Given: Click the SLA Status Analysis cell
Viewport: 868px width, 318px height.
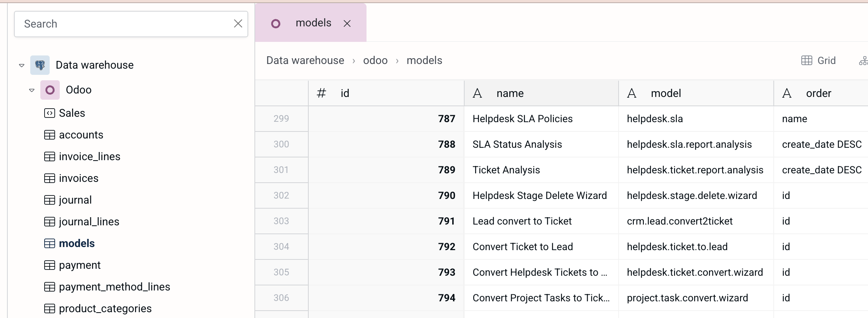Looking at the screenshot, I should pos(541,144).
